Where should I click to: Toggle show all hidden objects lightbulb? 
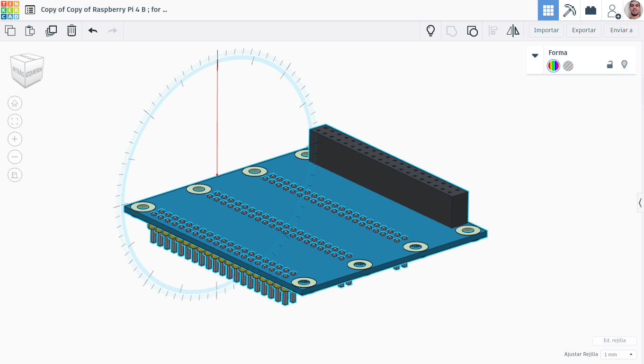430,31
